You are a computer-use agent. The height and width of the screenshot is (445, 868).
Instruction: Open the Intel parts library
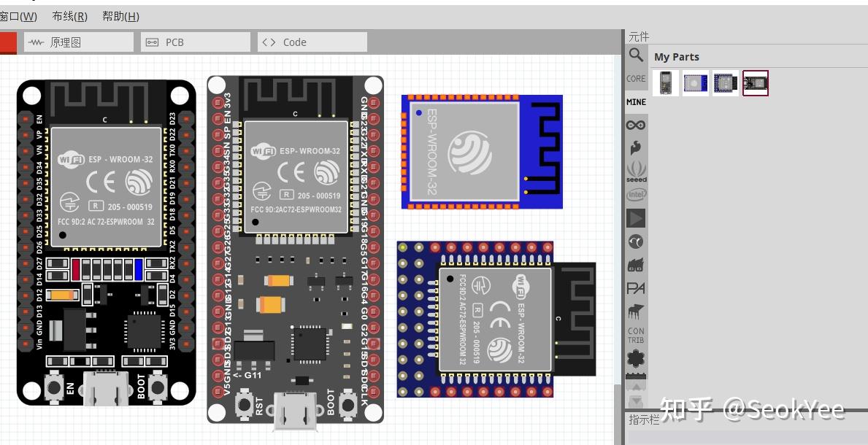tap(636, 193)
